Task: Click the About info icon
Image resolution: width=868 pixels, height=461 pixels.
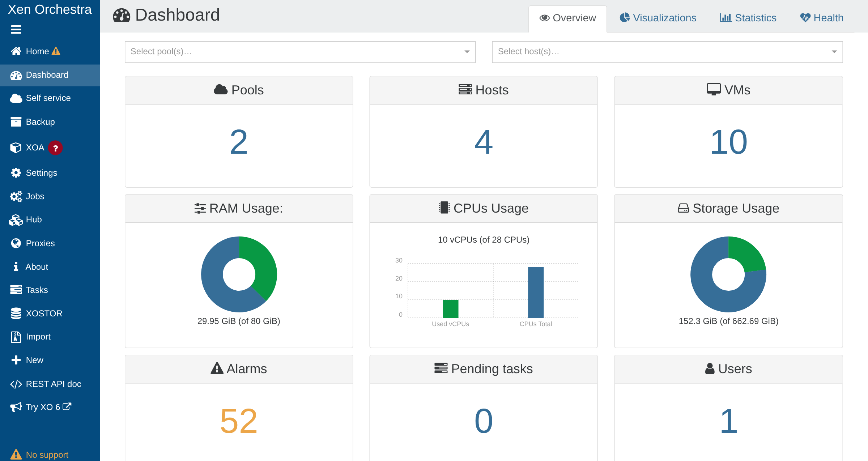Action: (16, 266)
